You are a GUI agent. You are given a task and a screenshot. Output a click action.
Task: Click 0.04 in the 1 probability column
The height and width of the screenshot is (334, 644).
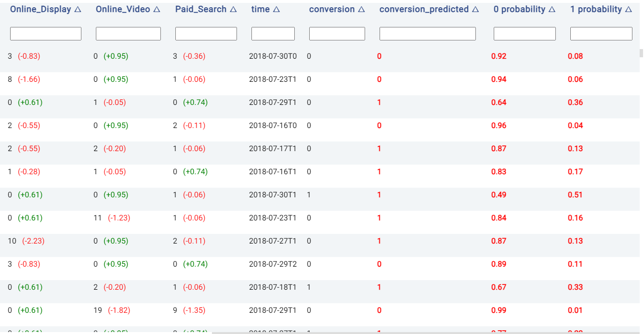coord(576,126)
